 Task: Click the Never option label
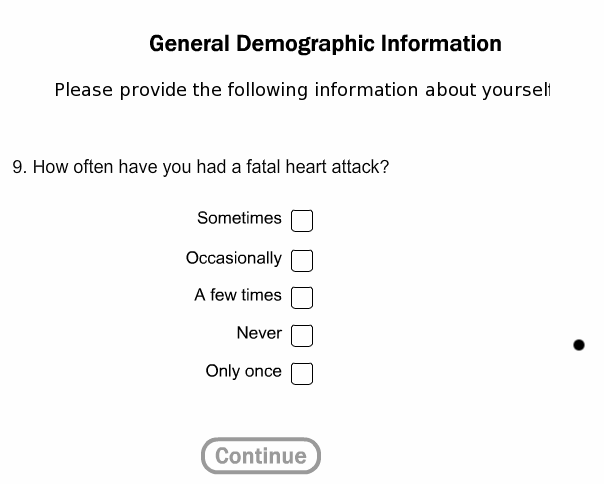[259, 333]
